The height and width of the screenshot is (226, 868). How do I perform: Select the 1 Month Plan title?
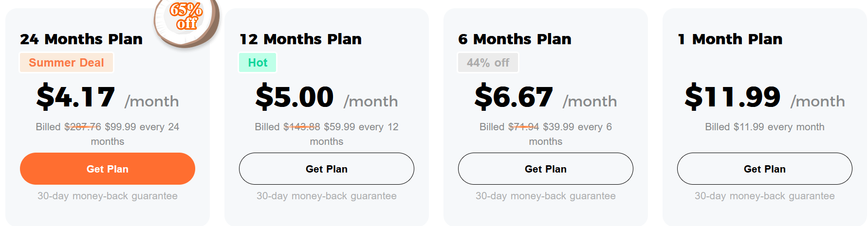click(730, 39)
